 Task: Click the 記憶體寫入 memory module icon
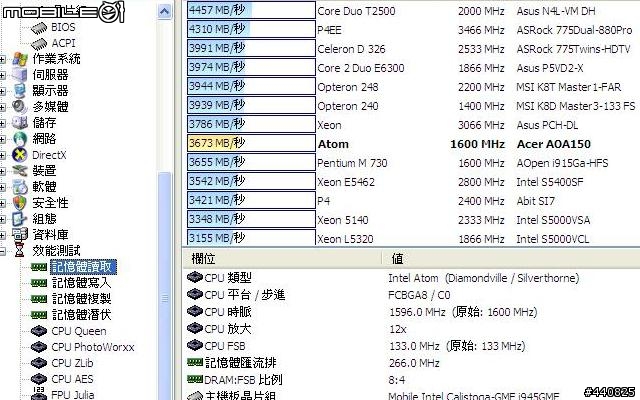click(x=39, y=283)
